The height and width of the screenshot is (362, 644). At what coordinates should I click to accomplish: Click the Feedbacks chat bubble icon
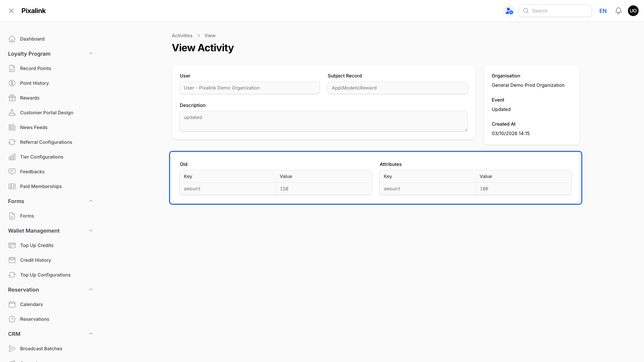(x=12, y=172)
